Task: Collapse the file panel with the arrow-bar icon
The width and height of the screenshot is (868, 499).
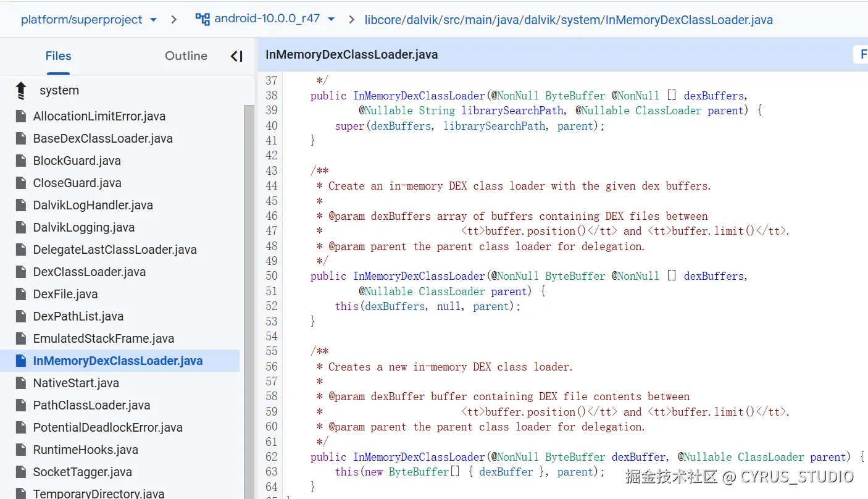Action: pyautogui.click(x=236, y=56)
